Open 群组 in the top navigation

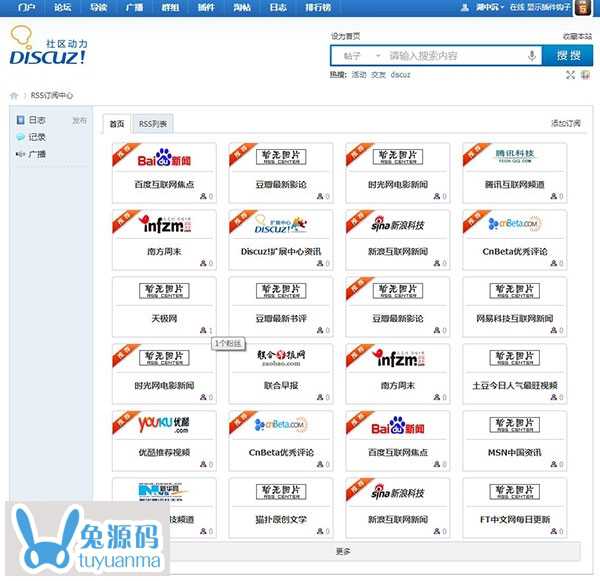point(170,8)
